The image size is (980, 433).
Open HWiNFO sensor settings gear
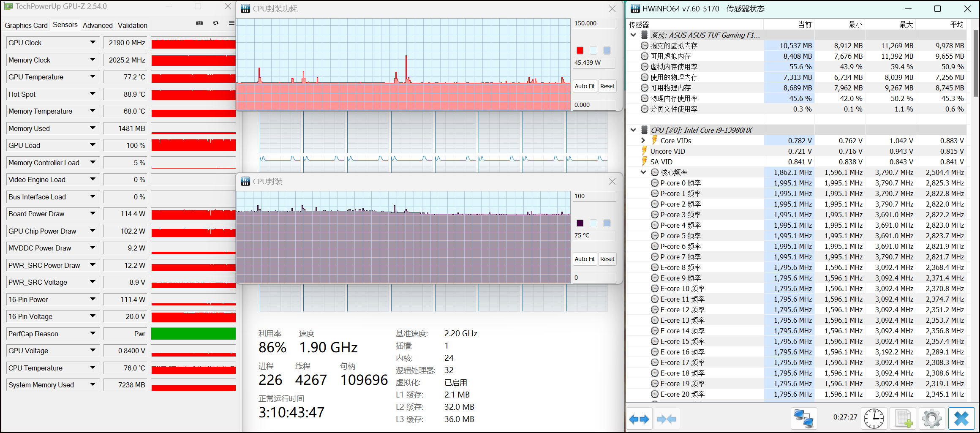point(931,419)
